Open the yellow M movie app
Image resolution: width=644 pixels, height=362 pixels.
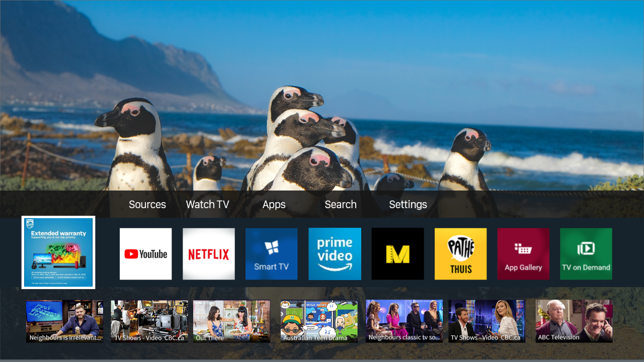(397, 253)
